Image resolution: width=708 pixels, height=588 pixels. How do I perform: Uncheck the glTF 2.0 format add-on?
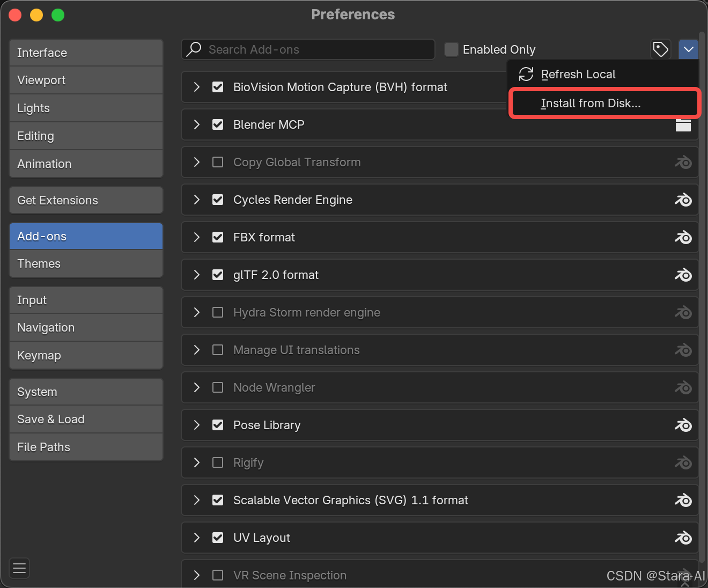[x=218, y=275]
